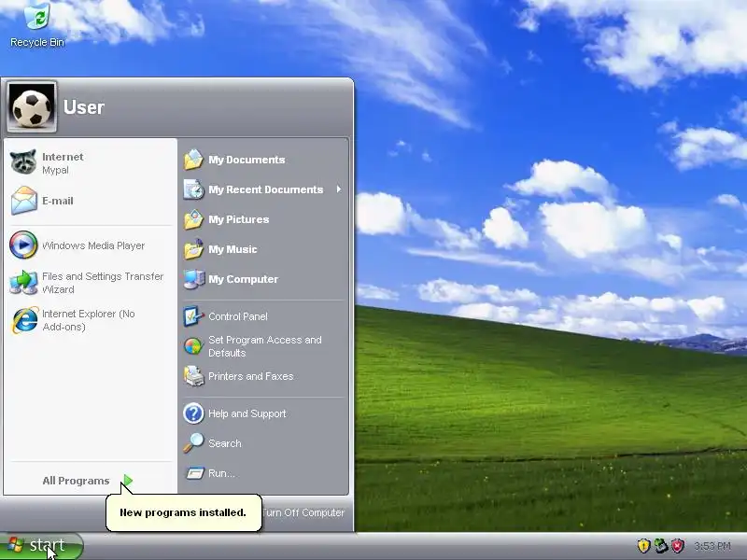Click the Turn Off Computer button

point(303,512)
